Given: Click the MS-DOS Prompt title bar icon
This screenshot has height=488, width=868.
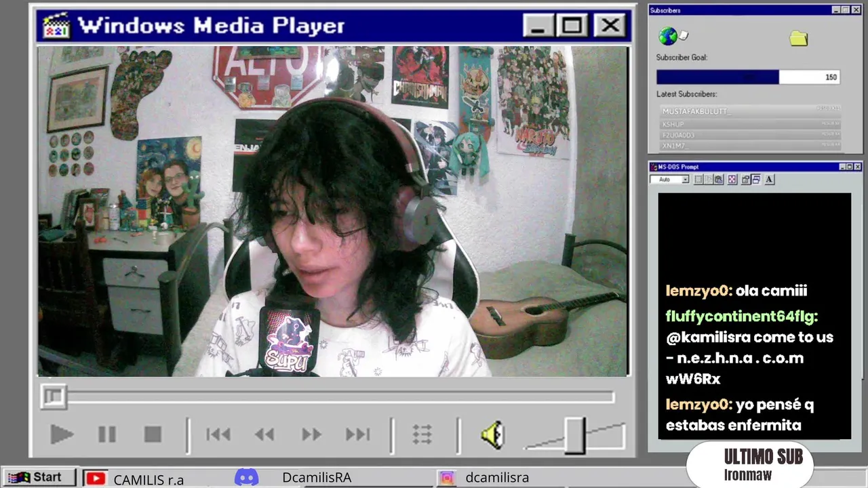Looking at the screenshot, I should (x=654, y=167).
